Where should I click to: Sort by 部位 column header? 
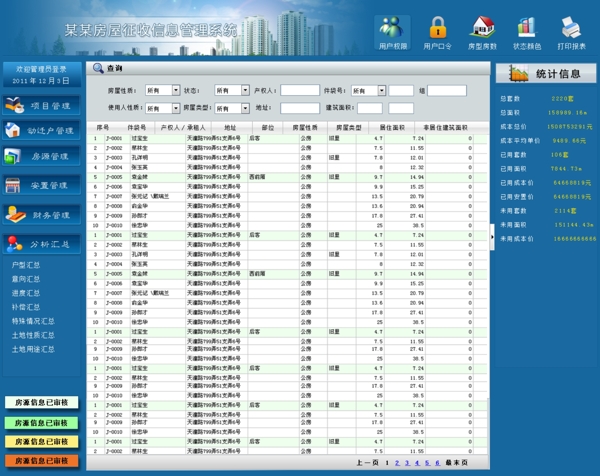[268, 127]
